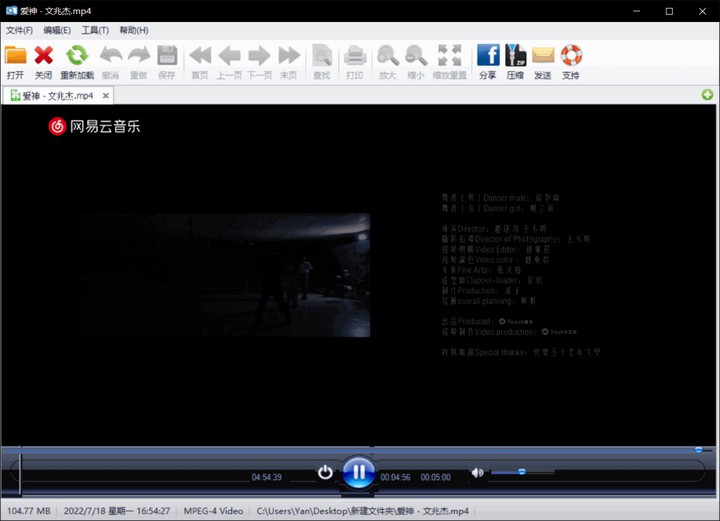Jump to Last page (末页) icon
The image size is (720, 521).
(x=289, y=56)
